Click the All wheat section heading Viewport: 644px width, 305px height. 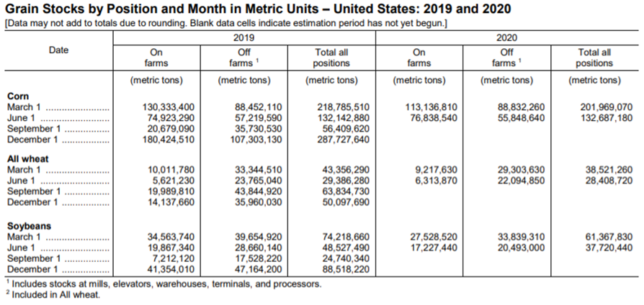28,159
